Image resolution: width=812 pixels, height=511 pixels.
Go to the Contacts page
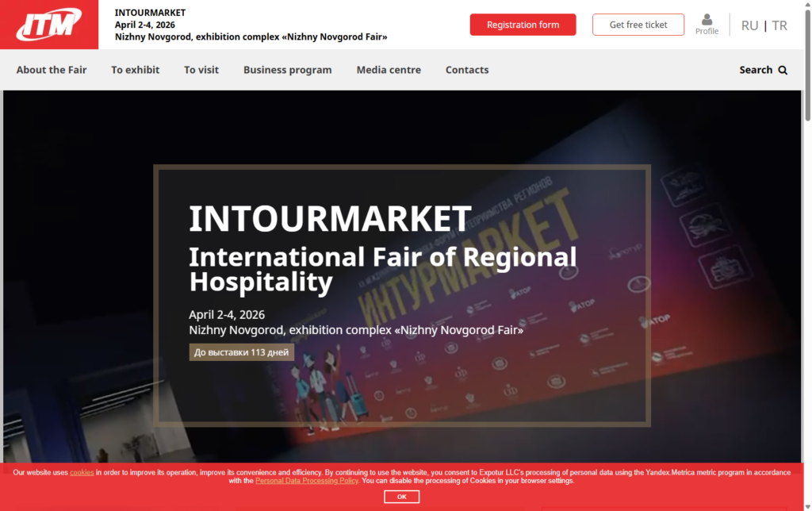(467, 70)
